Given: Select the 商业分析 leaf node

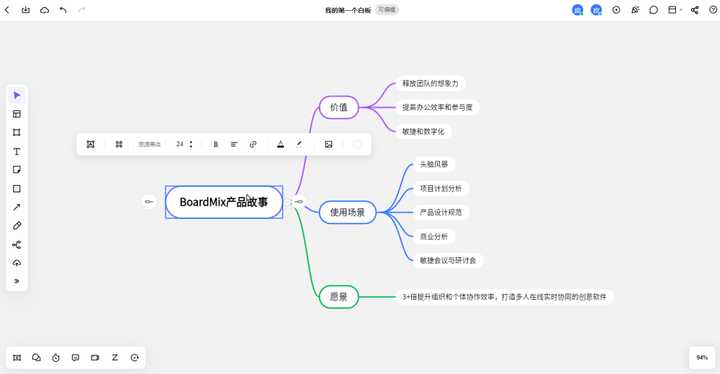Looking at the screenshot, I should click(x=434, y=237).
